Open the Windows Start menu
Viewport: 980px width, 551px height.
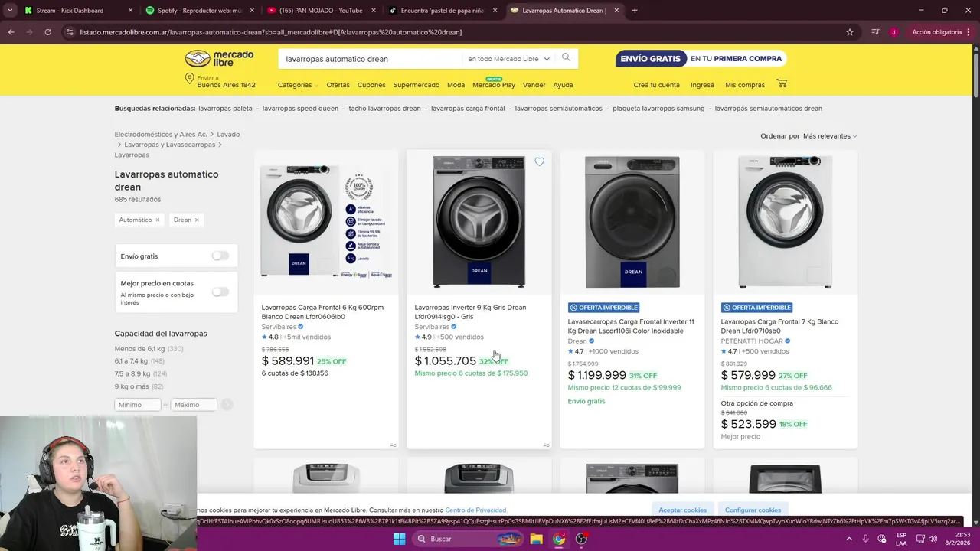[399, 539]
